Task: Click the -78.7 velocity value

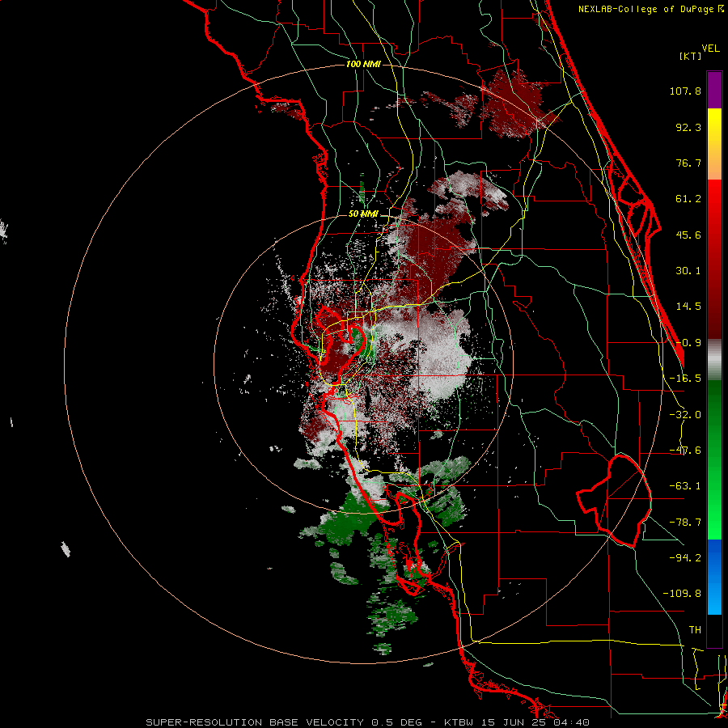Action: point(685,523)
